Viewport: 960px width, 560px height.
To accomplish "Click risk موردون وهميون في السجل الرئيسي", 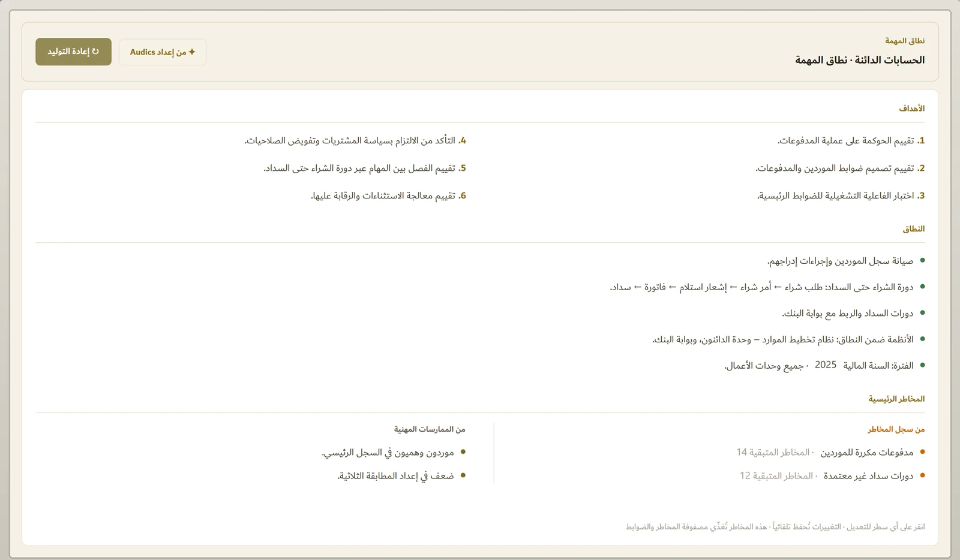I will [394, 452].
